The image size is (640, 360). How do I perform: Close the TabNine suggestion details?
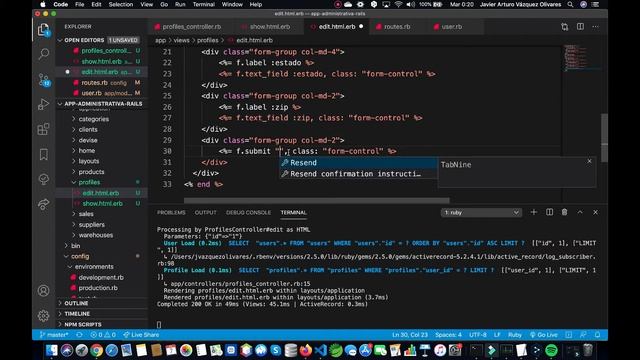pyautogui.click(x=589, y=161)
